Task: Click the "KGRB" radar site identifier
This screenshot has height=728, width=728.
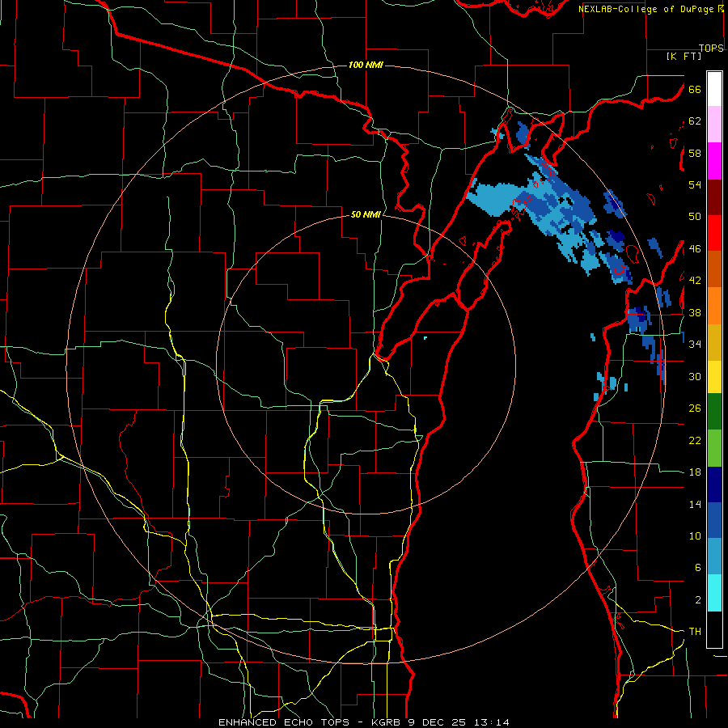Action: point(387,722)
